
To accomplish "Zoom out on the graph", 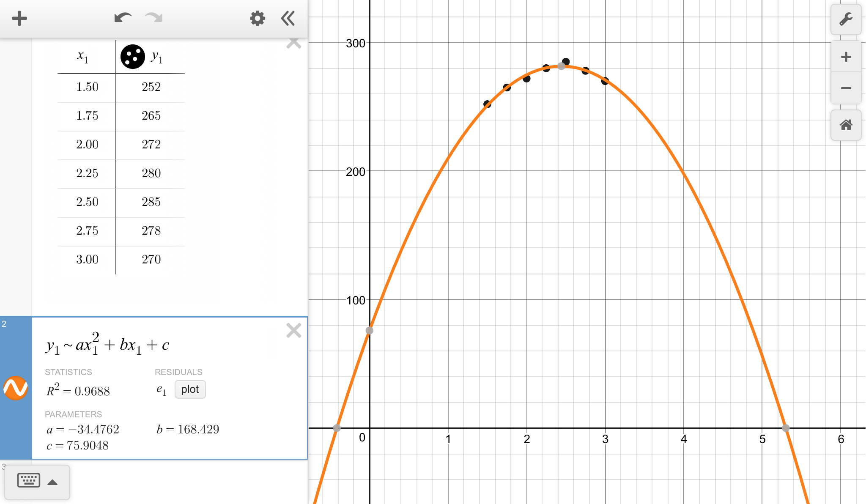I will click(x=846, y=88).
